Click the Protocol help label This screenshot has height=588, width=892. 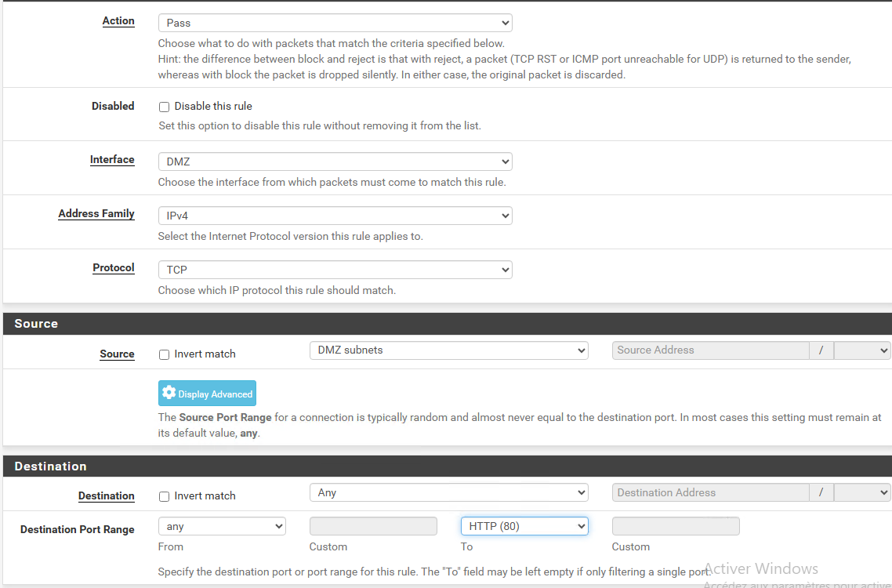114,268
